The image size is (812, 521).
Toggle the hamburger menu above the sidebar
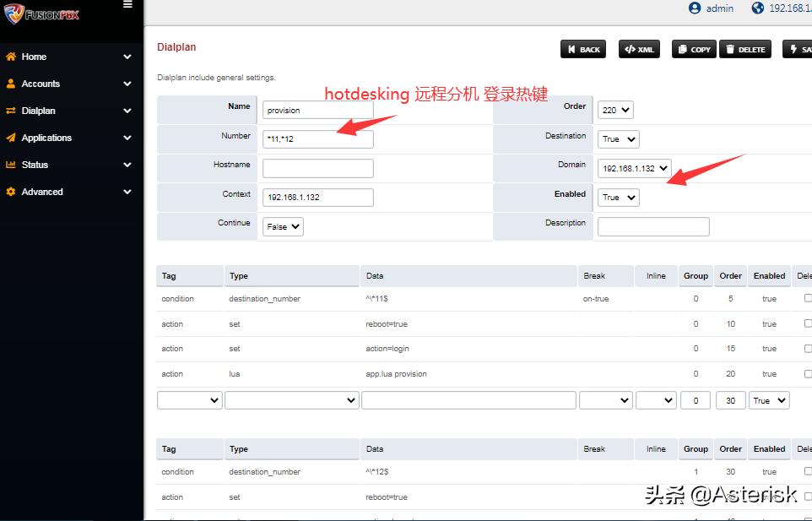(x=128, y=5)
